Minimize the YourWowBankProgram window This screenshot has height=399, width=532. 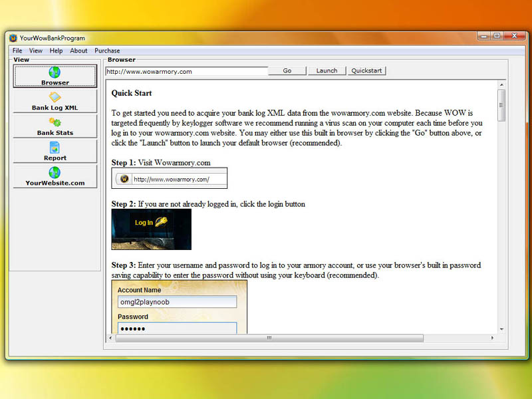click(484, 36)
